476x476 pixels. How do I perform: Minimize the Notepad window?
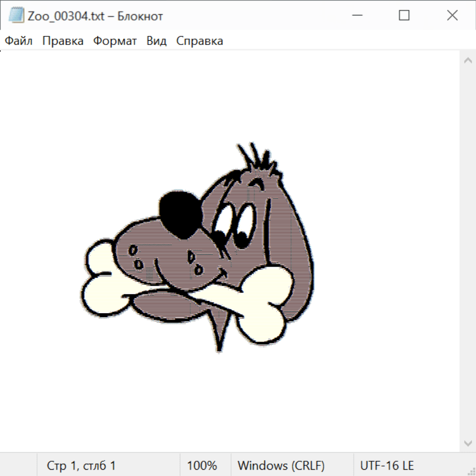(356, 16)
